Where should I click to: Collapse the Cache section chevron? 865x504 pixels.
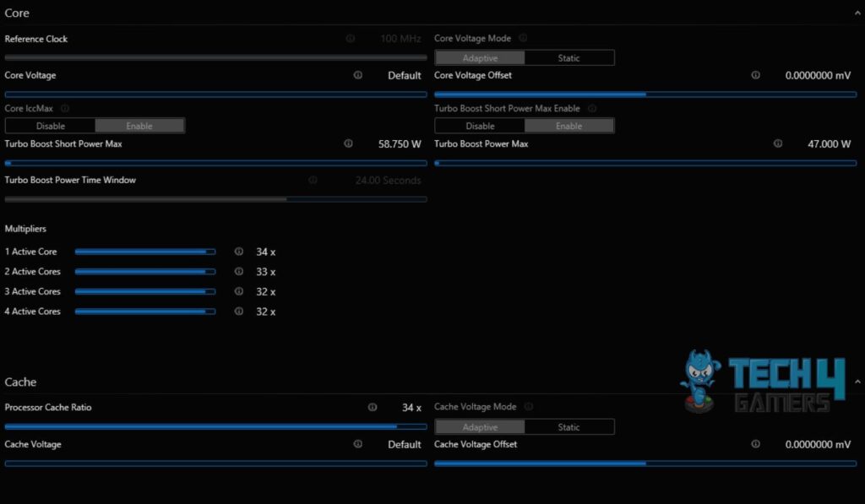(857, 382)
